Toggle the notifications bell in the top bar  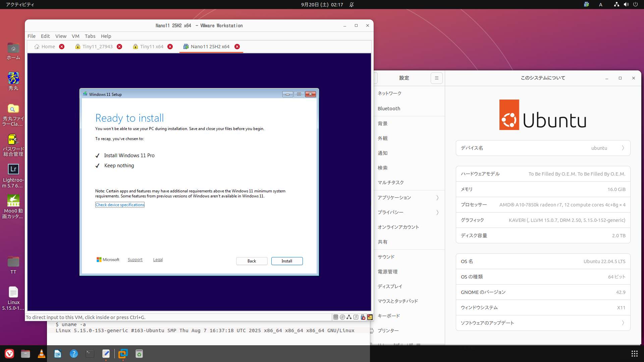tap(352, 5)
